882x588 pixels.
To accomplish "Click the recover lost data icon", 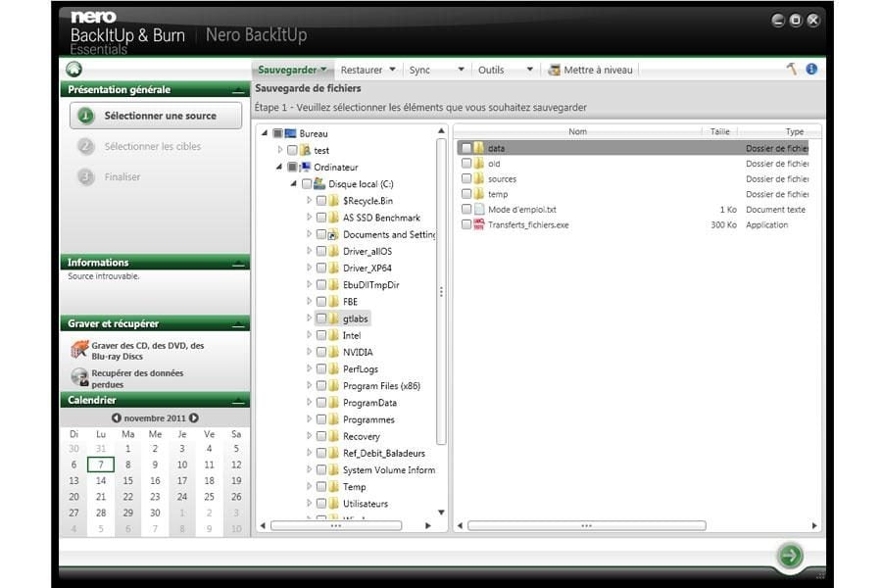I will click(79, 377).
